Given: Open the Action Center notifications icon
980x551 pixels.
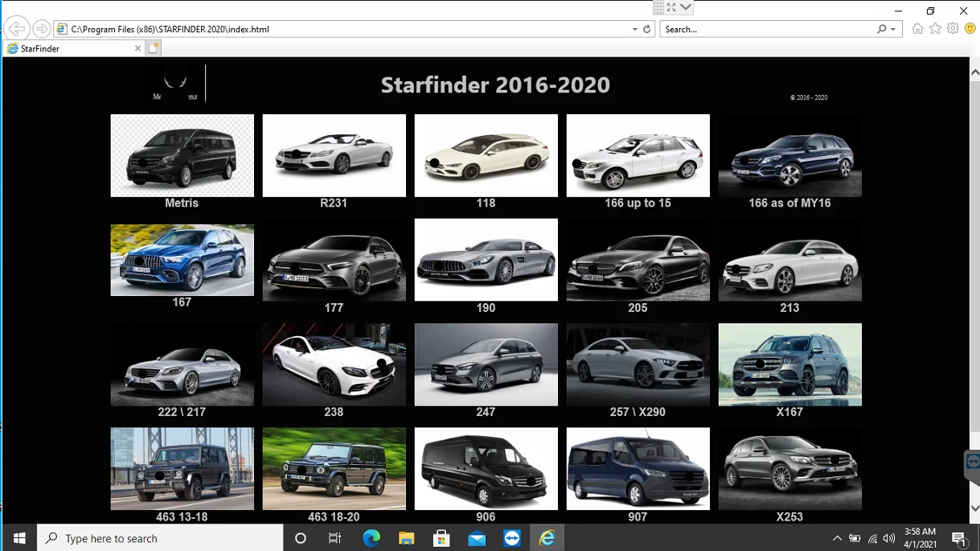Looking at the screenshot, I should click(959, 539).
